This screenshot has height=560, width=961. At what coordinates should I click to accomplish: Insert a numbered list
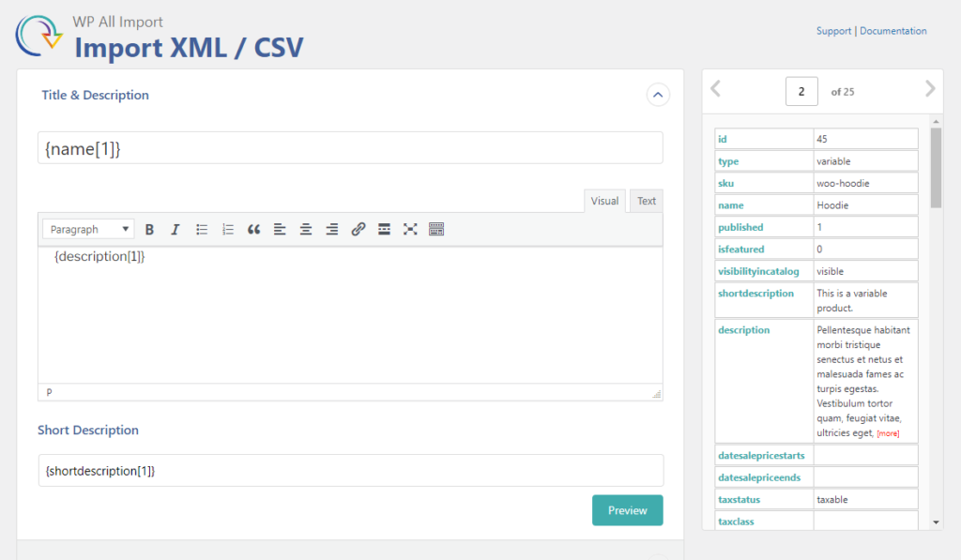(x=228, y=229)
